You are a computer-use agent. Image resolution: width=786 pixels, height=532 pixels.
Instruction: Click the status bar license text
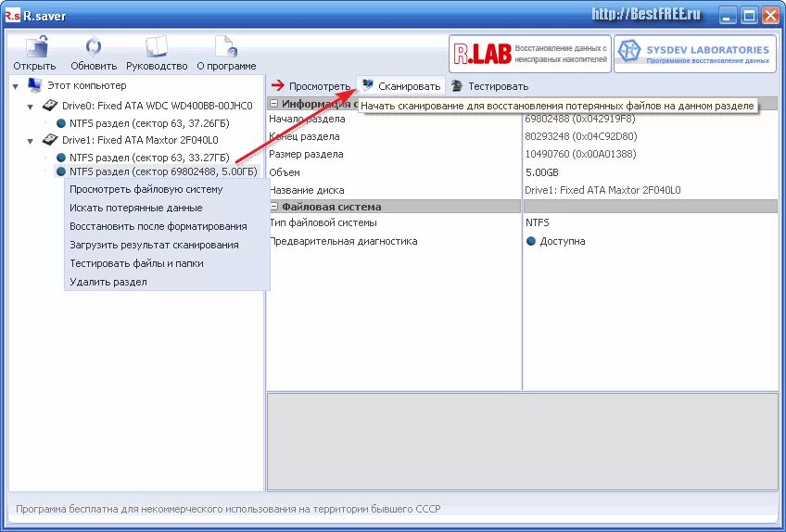click(228, 509)
